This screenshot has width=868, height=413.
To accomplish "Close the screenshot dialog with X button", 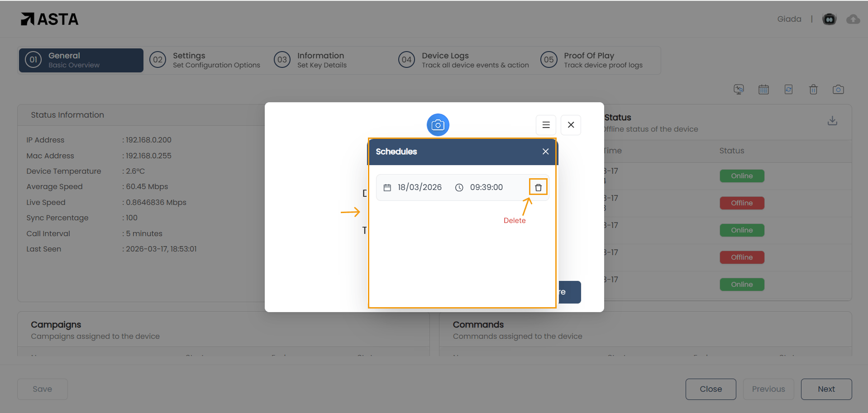I will 571,125.
